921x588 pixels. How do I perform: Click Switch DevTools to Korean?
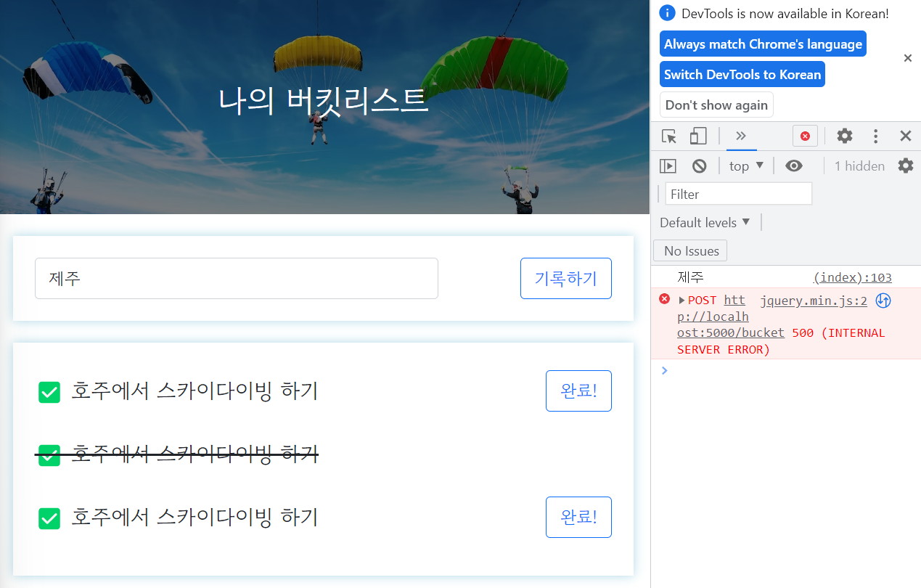(742, 74)
